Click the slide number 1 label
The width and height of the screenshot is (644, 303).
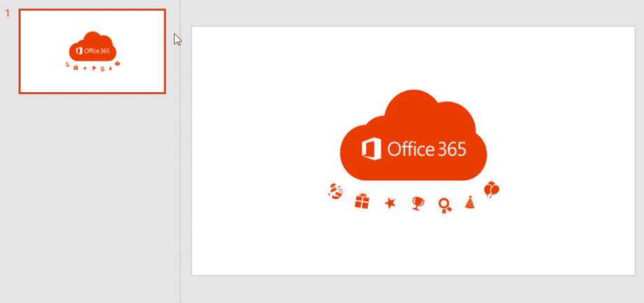click(7, 13)
